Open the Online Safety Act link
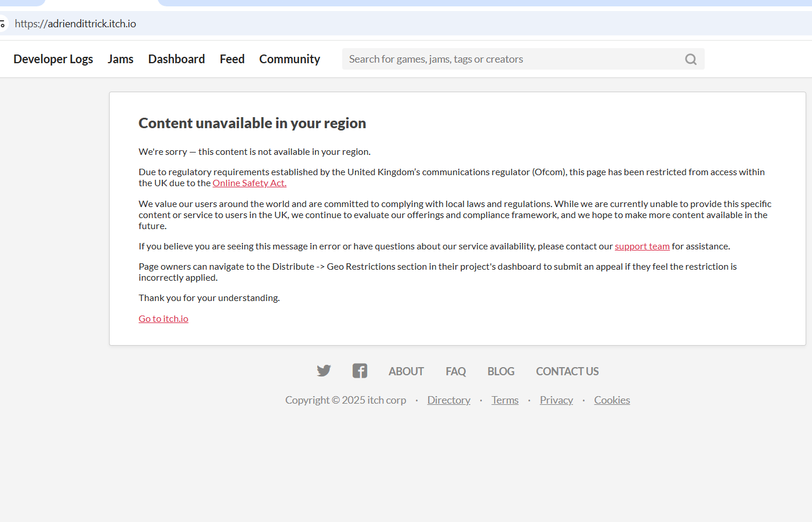812x522 pixels. pyautogui.click(x=249, y=183)
